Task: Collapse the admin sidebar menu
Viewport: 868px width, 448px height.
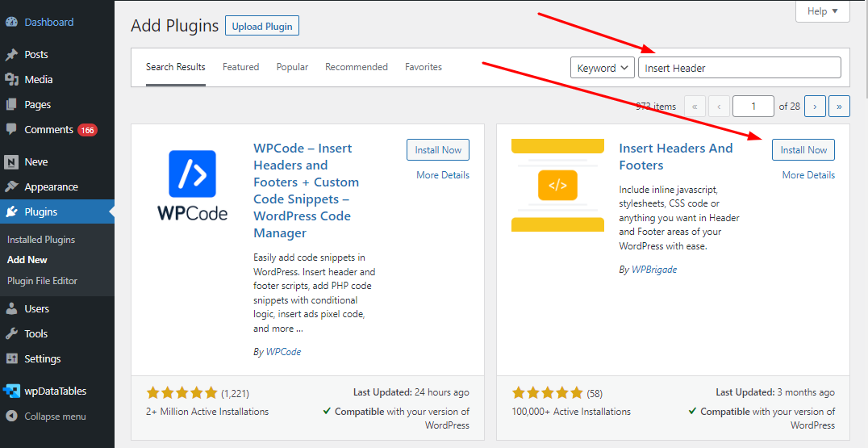Action: [46, 417]
